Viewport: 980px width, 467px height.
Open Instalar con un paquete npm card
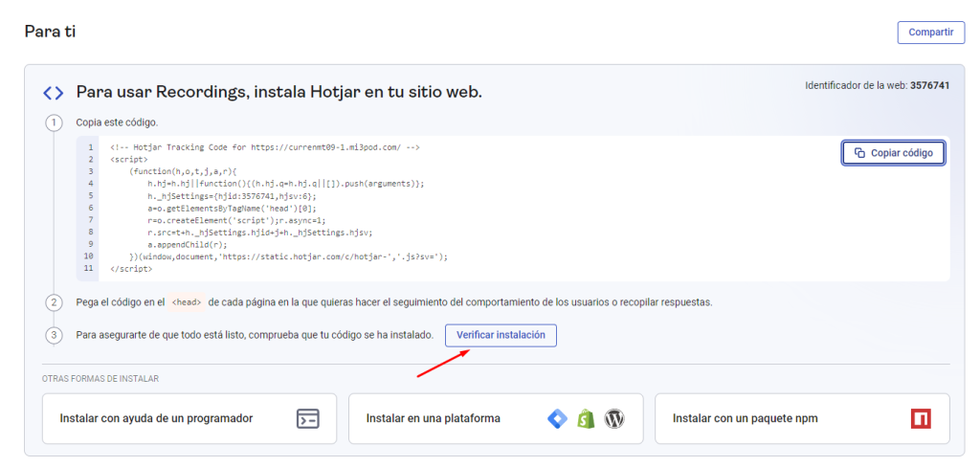tap(802, 418)
